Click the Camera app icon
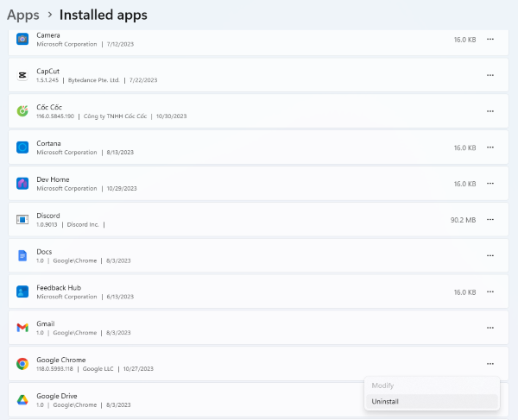Viewport: 518px width, 420px height. click(x=22, y=40)
